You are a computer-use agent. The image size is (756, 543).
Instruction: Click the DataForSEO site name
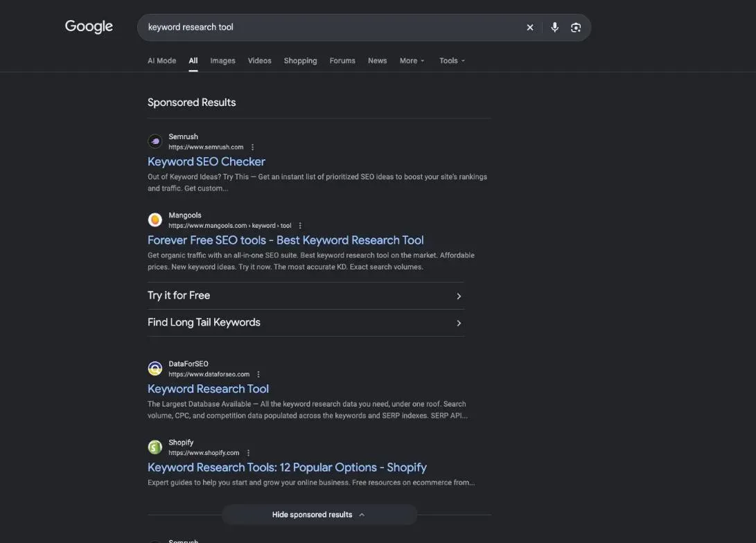click(188, 364)
